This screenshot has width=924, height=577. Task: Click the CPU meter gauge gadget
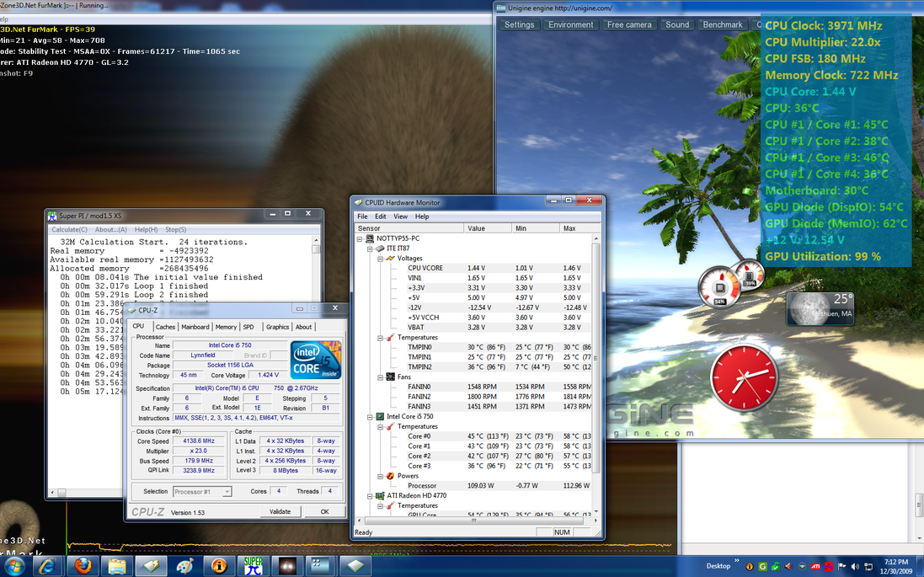point(719,288)
